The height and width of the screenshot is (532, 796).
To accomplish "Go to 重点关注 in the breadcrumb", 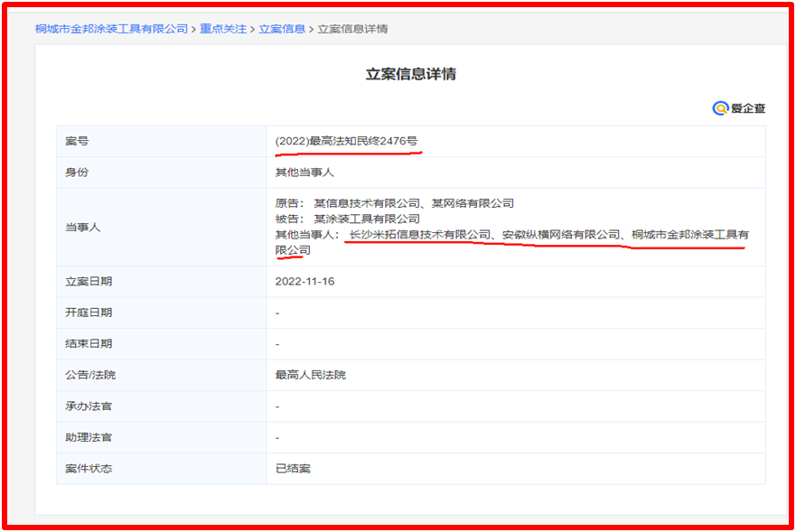I will [x=223, y=29].
